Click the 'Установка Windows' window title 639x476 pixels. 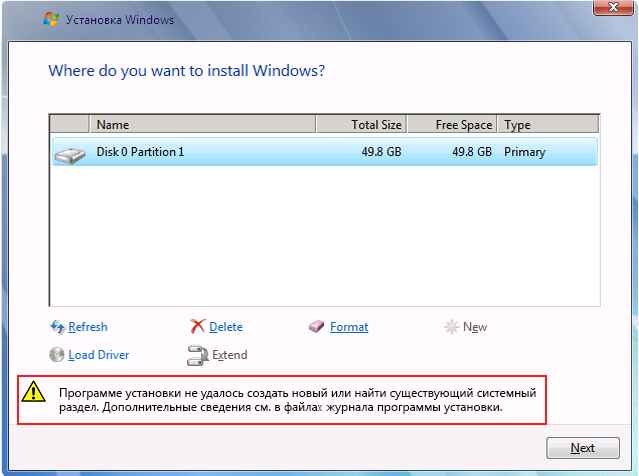120,20
